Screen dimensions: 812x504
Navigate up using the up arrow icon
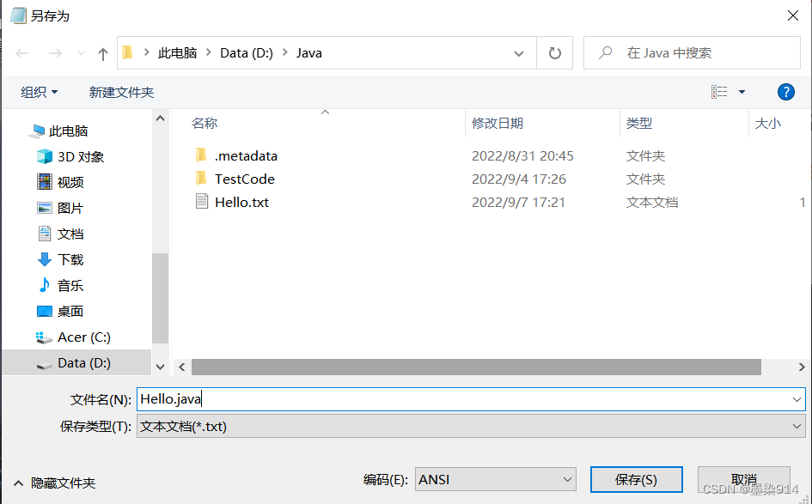pos(101,52)
